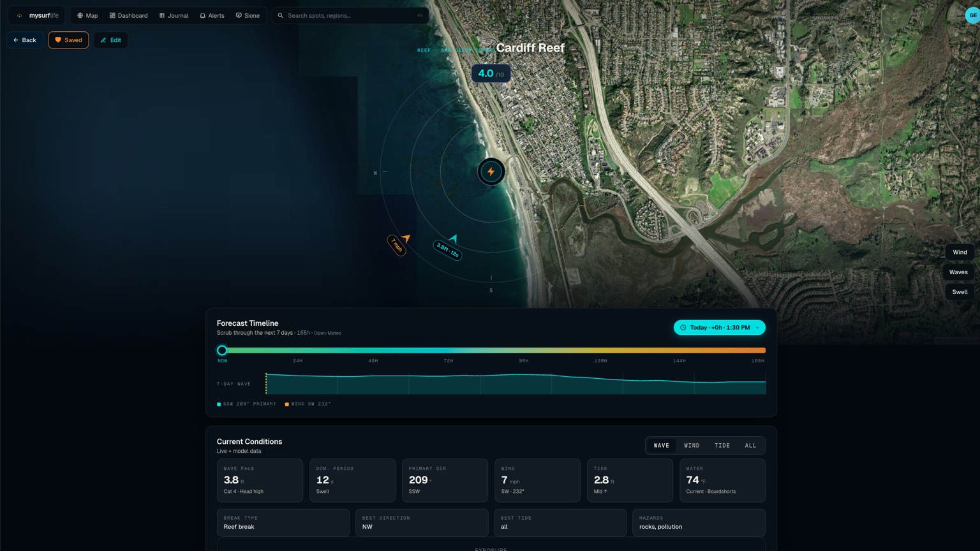
Task: Switch to the ALL conditions tab
Action: (750, 446)
